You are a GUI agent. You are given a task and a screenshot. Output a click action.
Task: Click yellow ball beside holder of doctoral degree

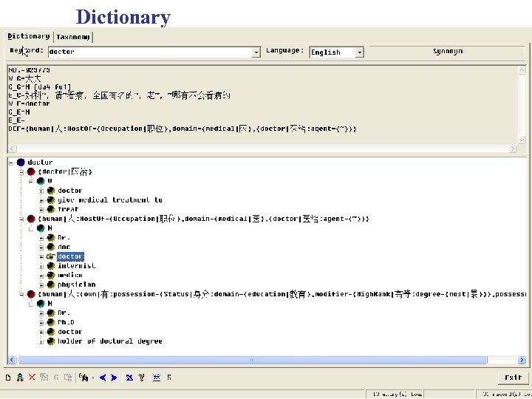point(51,341)
